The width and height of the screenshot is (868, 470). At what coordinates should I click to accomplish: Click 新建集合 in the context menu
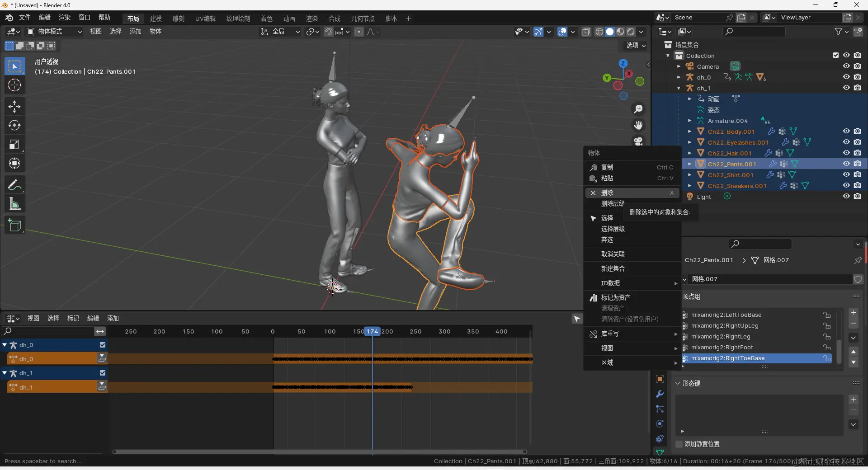[613, 269]
